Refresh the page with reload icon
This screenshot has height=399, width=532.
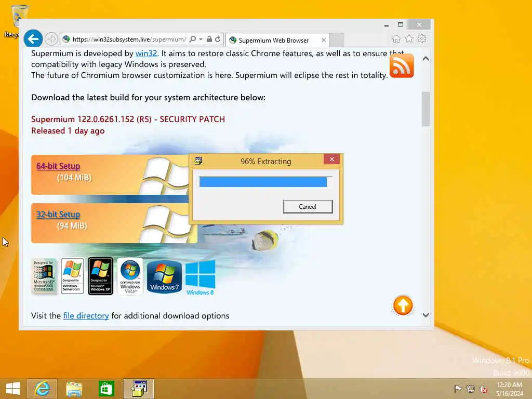(x=218, y=39)
